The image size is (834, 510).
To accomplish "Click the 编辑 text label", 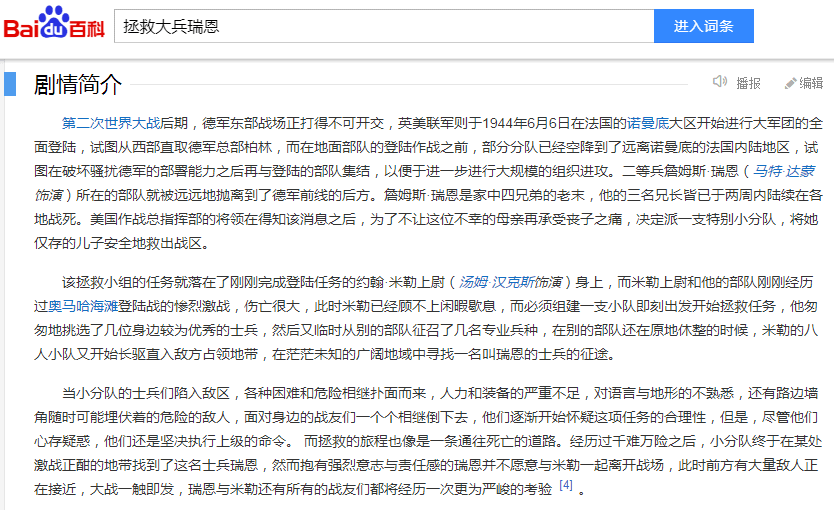I will (x=811, y=83).
